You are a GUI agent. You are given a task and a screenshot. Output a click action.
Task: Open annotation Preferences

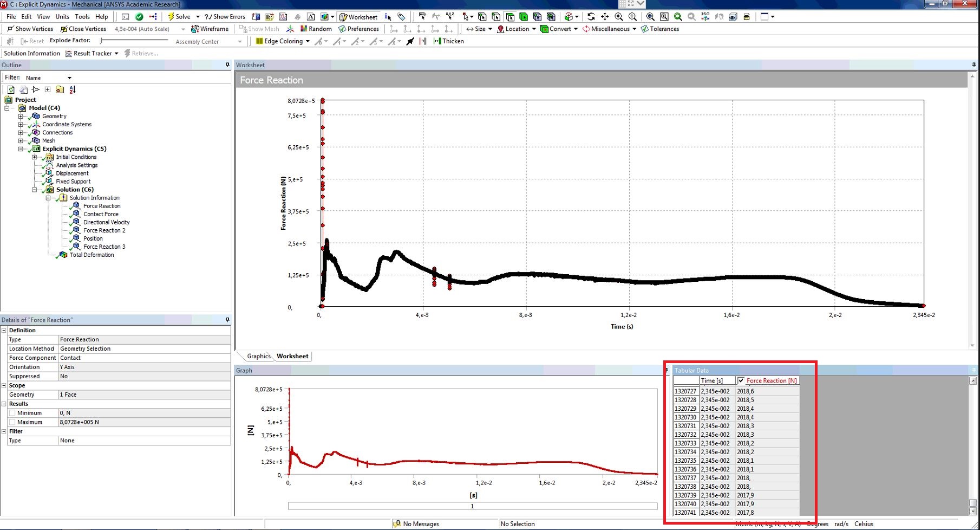[x=358, y=29]
